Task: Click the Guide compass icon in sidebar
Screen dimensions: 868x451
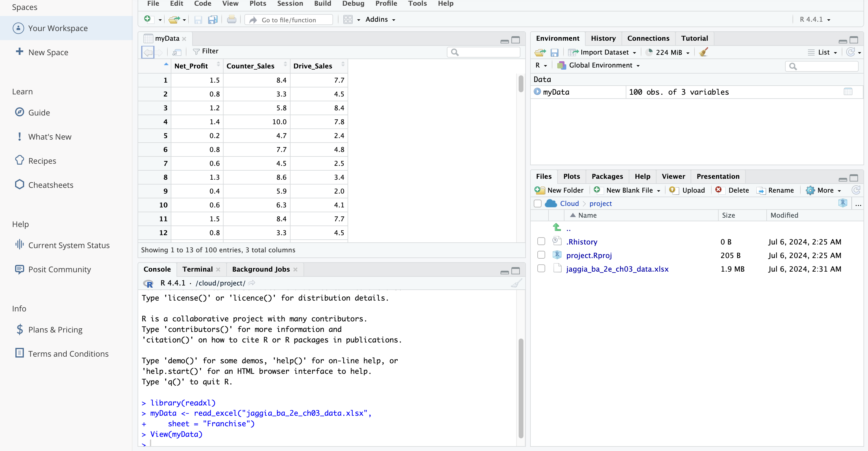Action: [x=20, y=112]
